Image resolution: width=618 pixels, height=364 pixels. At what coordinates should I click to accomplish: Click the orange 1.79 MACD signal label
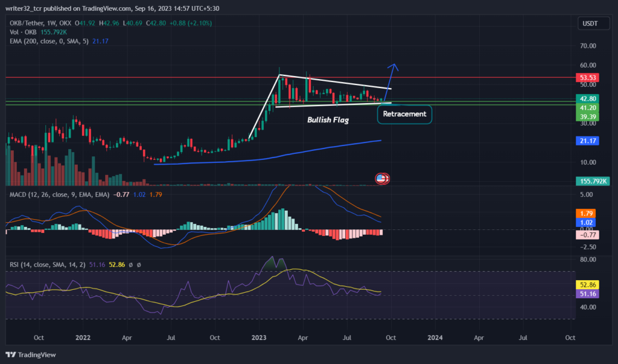point(585,213)
